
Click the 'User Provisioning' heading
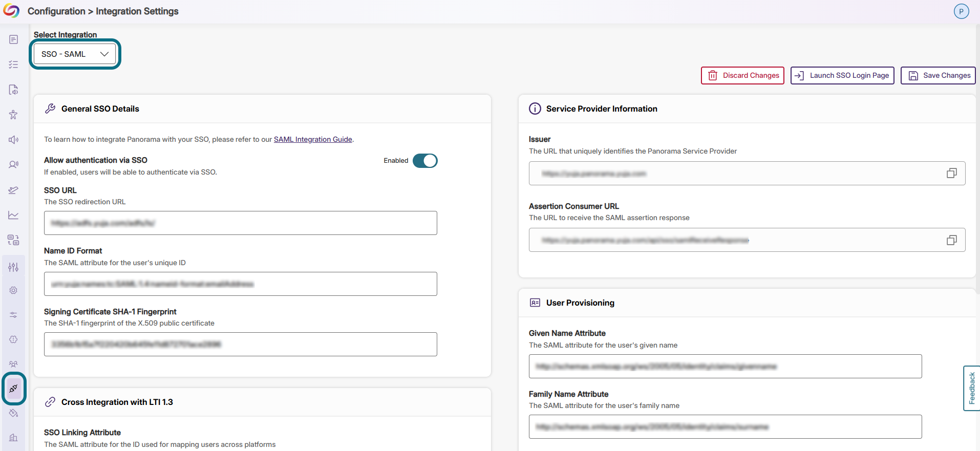[x=580, y=303]
